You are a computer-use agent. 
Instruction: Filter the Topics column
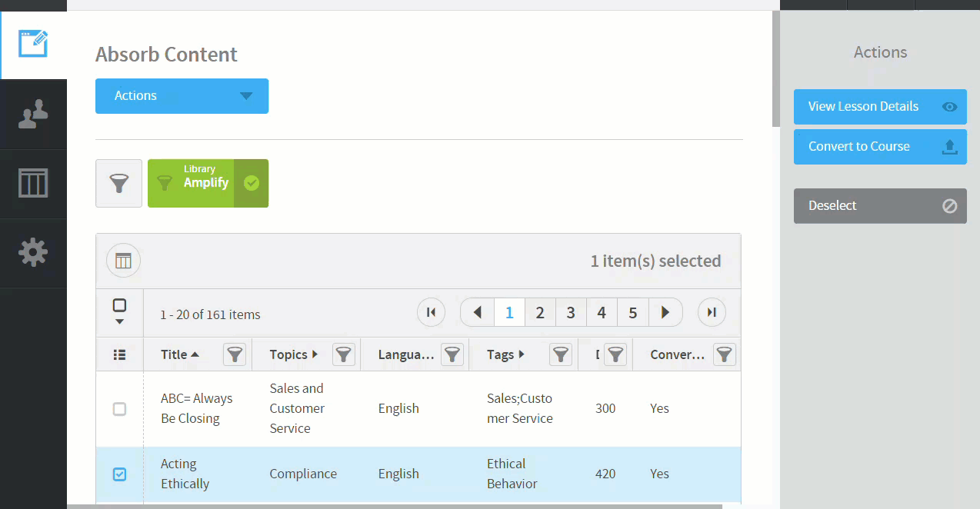(344, 354)
